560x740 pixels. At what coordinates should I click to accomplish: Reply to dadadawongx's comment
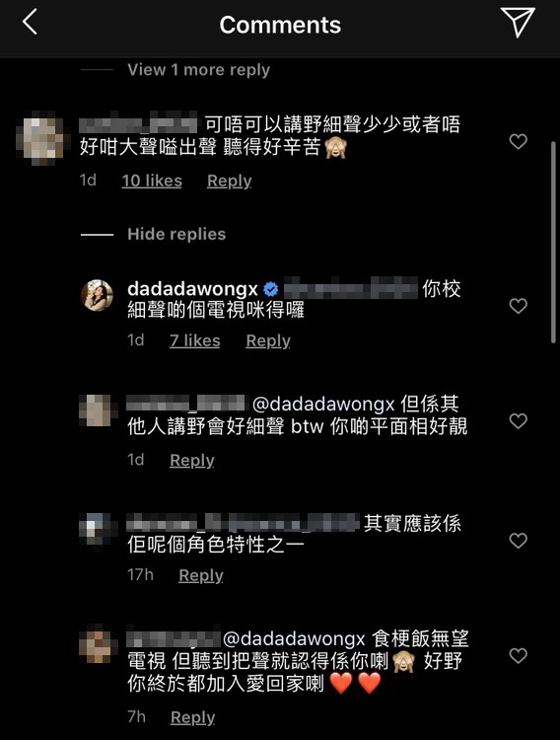tap(268, 340)
